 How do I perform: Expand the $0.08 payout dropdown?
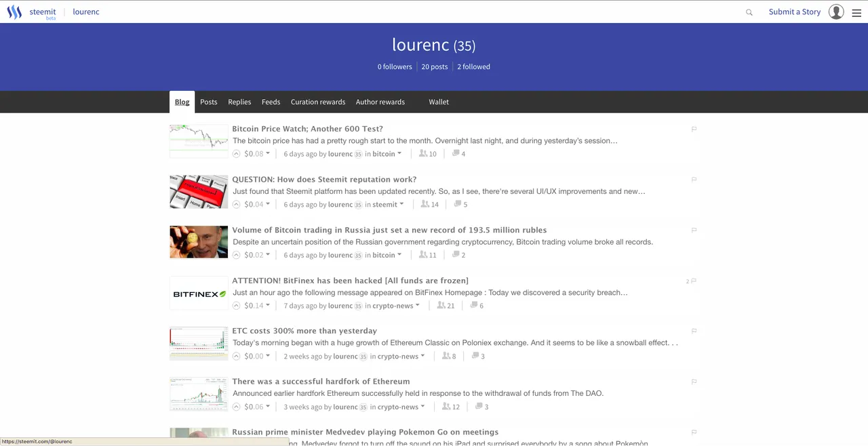click(257, 154)
